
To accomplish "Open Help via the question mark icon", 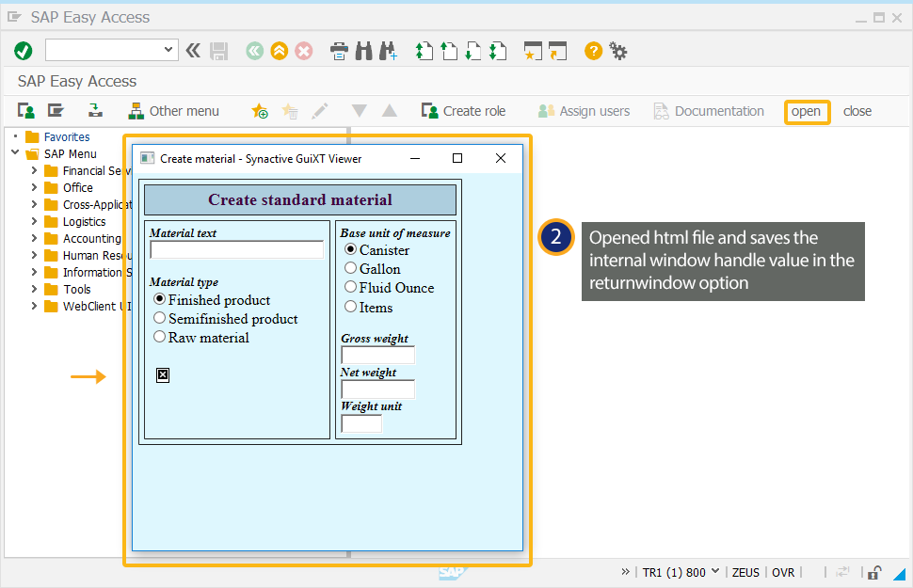I will click(593, 51).
